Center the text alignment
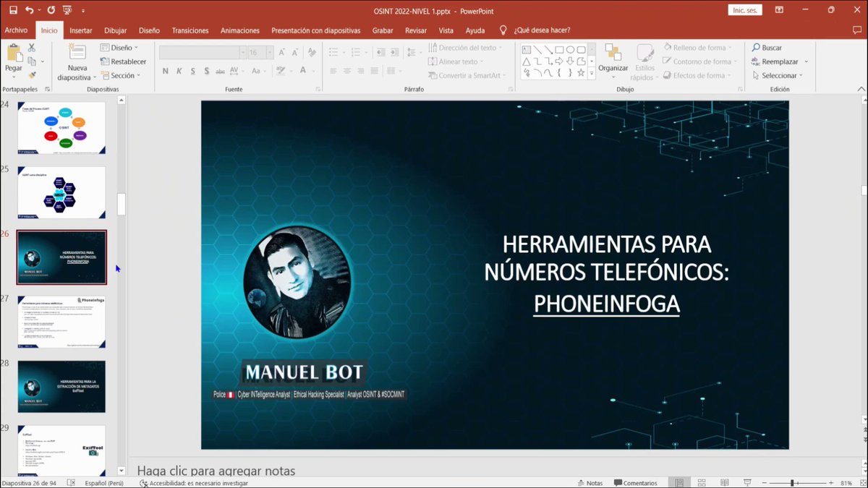Viewport: 868px width, 488px height. pos(347,71)
